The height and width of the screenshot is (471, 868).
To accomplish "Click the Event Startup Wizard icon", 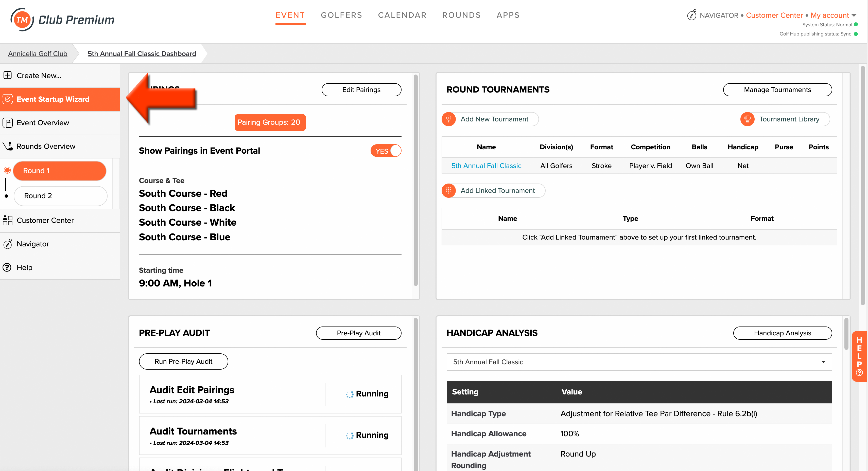I will pyautogui.click(x=7, y=99).
